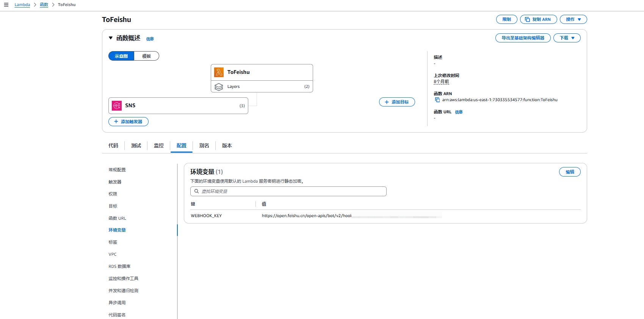Click the 添加触发器 button
The image size is (644, 319).
(128, 122)
